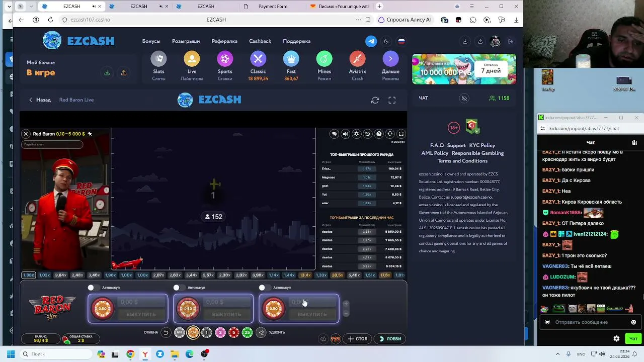Click the СТОЛ add table button
Screen dimensions: 644x362
358,339
